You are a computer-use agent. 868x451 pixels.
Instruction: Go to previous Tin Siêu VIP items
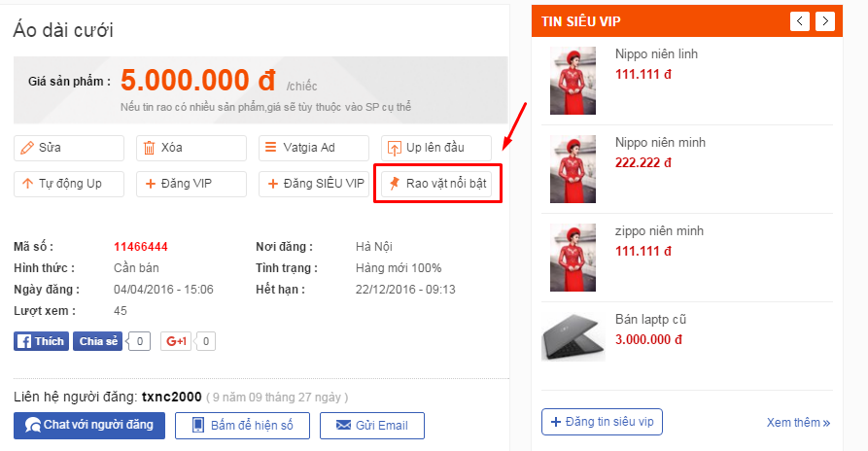coord(799,21)
